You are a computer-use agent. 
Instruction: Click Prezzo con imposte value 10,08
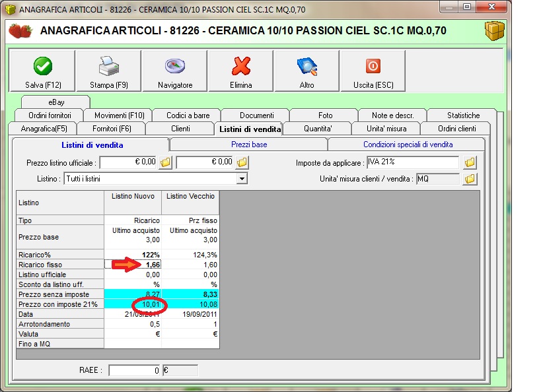coord(190,304)
